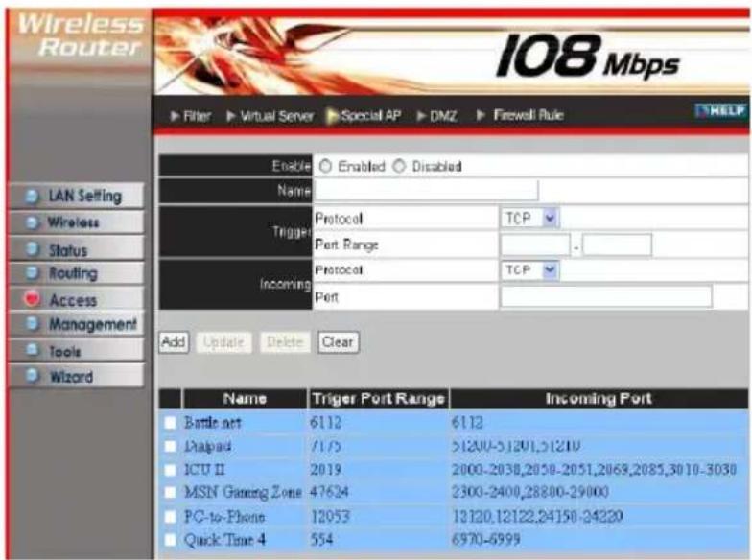Select the PC-to-Phone name text
Image resolution: width=752 pixels, height=560 pixels.
pos(224,516)
